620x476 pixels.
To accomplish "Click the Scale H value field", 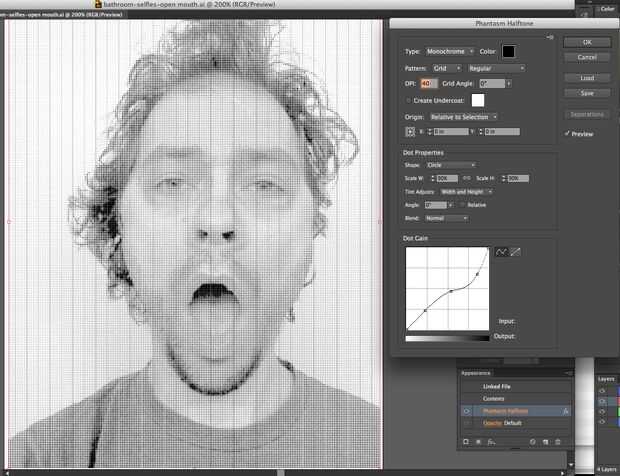I will click(x=518, y=179).
